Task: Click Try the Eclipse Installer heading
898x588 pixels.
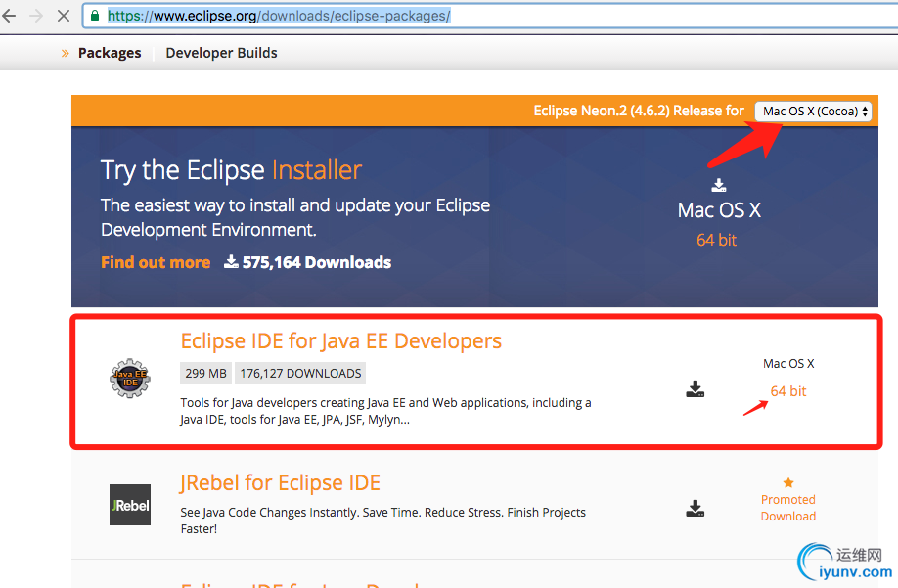Action: click(232, 170)
